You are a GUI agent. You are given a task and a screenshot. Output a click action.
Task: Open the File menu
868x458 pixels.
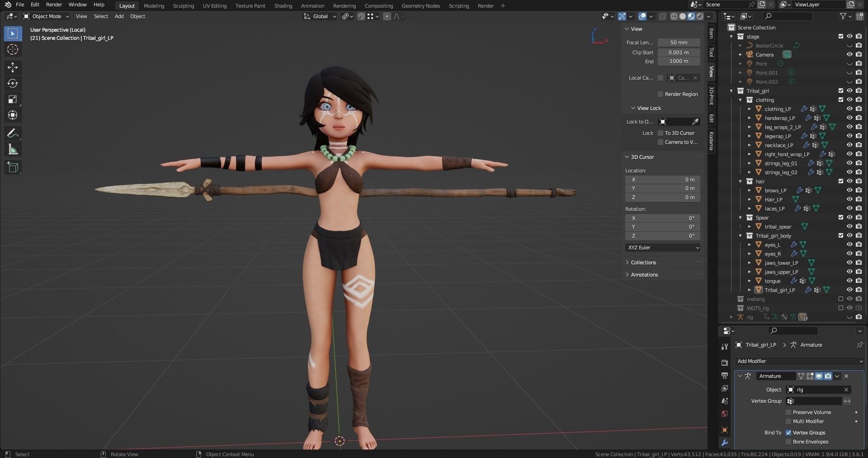tap(20, 5)
